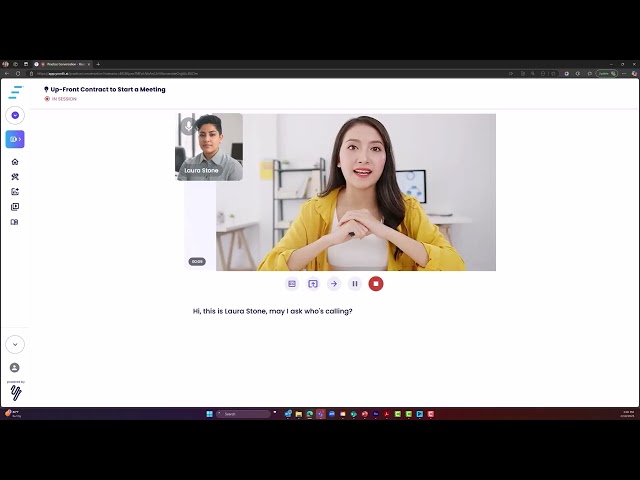Open the analytics sparkle icon in sidebar
Image resolution: width=640 pixels, height=480 pixels.
click(x=15, y=192)
